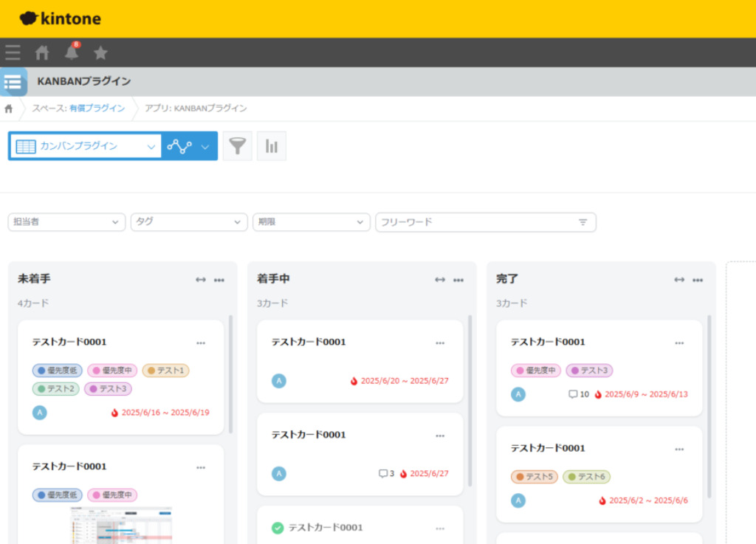Click the width toggle arrows on 着手中 column
This screenshot has width=756, height=544.
(440, 280)
